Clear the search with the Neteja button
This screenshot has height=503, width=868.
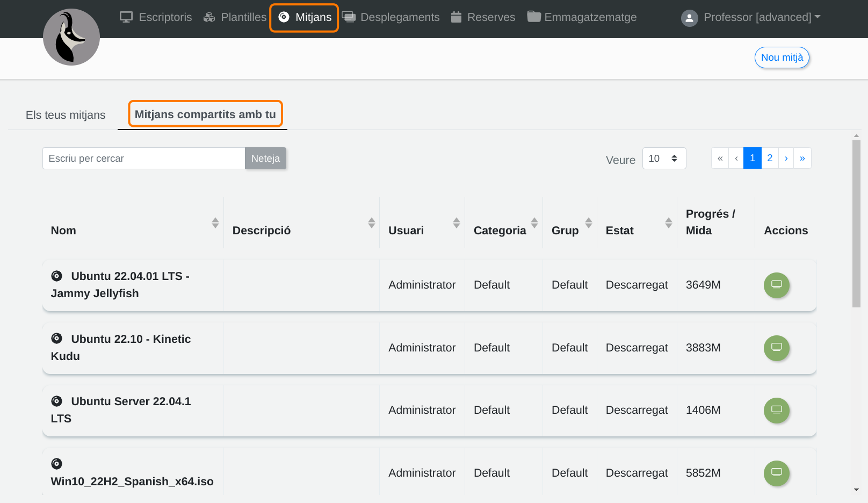click(x=265, y=159)
